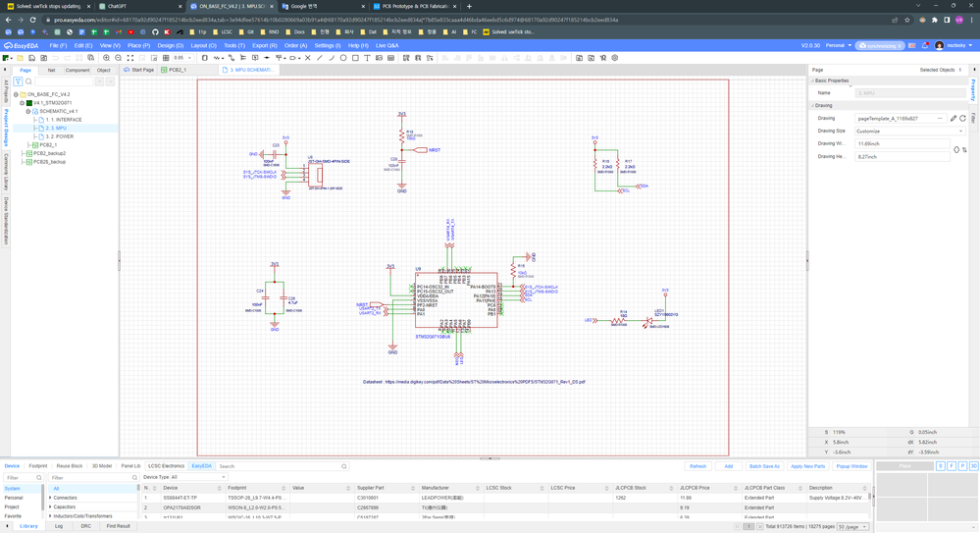This screenshot has height=533, width=980.
Task: Select the LCSC Electronics library source
Action: (166, 466)
